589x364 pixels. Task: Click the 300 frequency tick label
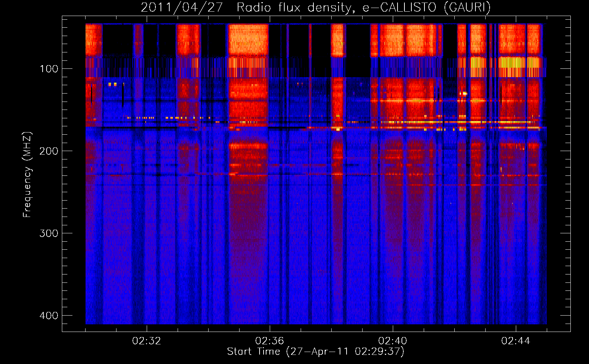49,233
